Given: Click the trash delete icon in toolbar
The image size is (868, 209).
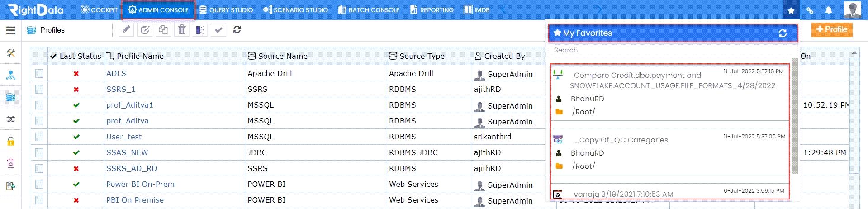Looking at the screenshot, I should (182, 30).
